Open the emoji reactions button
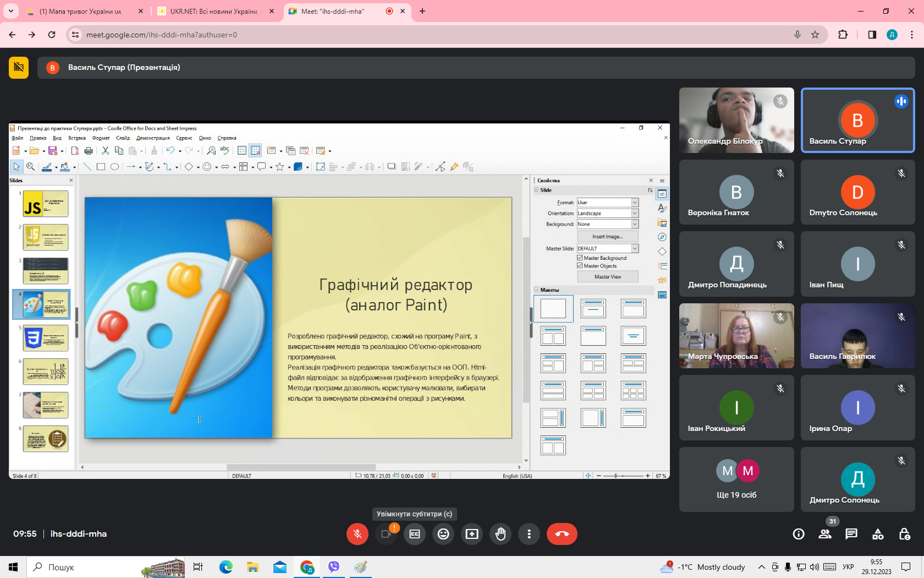924x578 pixels. 443,534
